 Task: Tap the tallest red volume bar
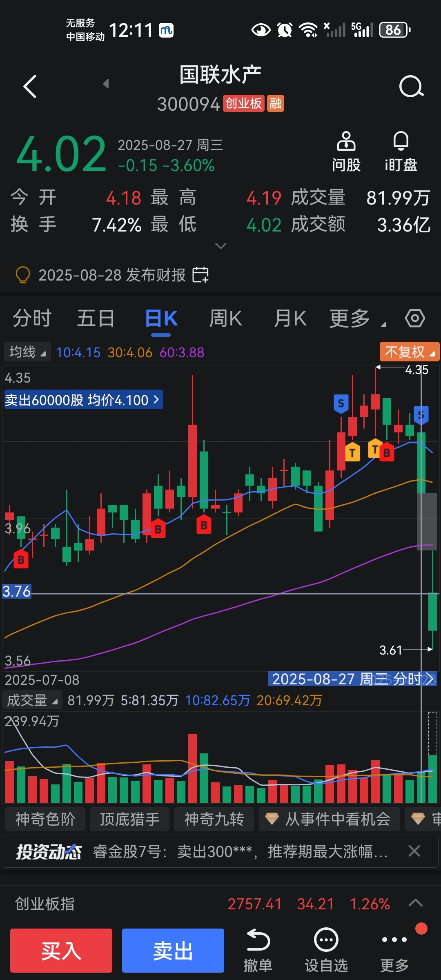(x=192, y=768)
